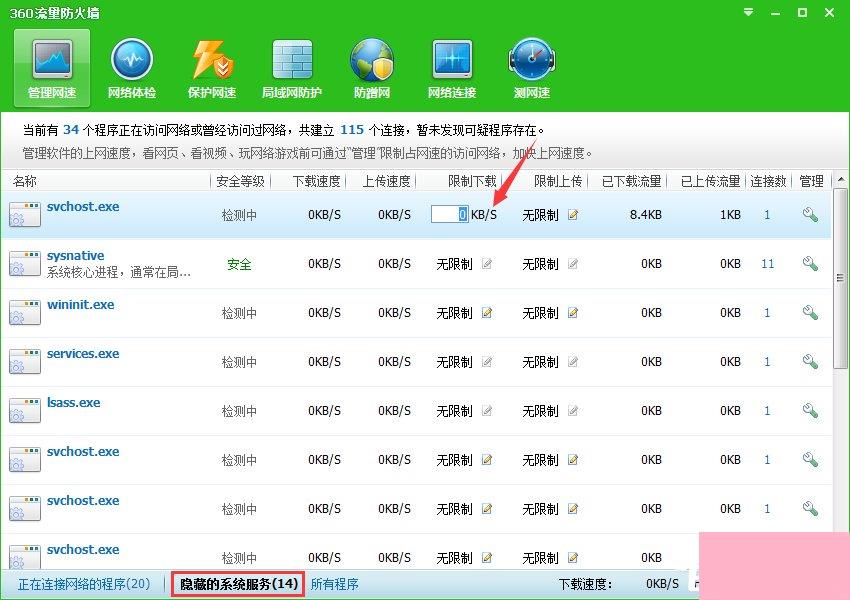Sort by 安全等级 column header
Viewport: 850px width, 600px height.
tap(240, 181)
